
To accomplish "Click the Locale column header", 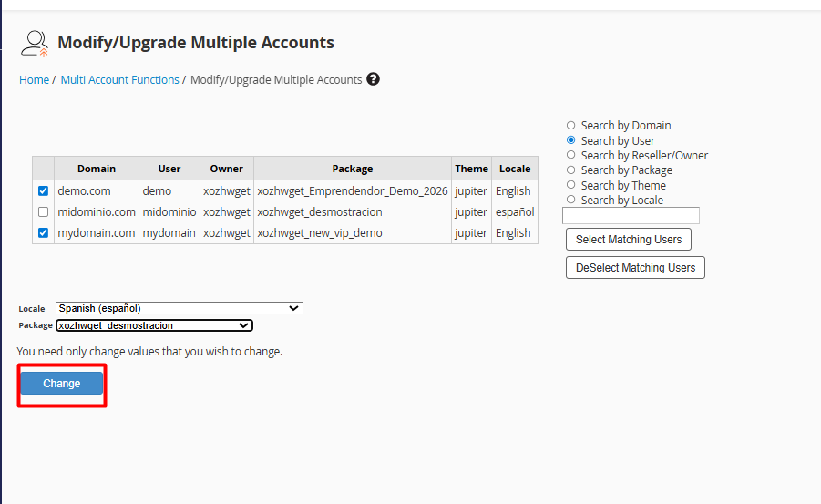I will point(515,169).
